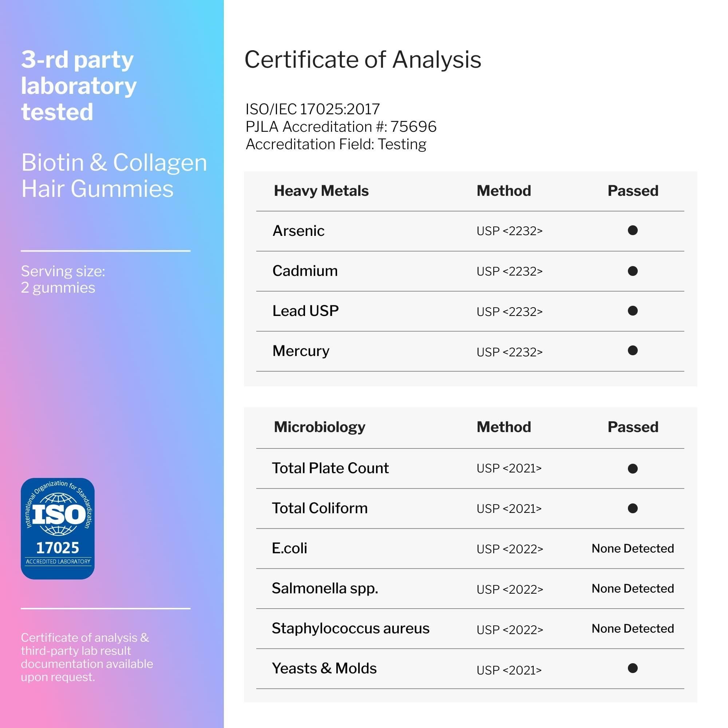Click the Mercury row passed dot

(x=633, y=351)
